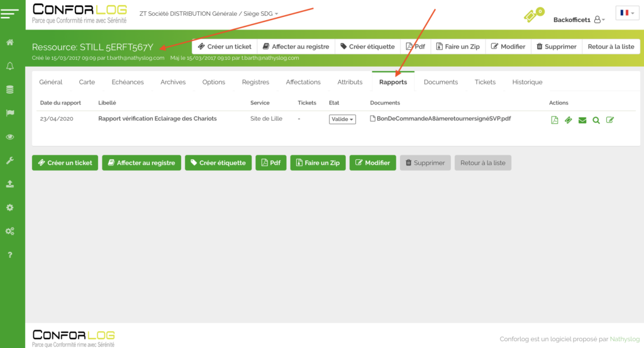Expand the French flag language selector

click(627, 13)
